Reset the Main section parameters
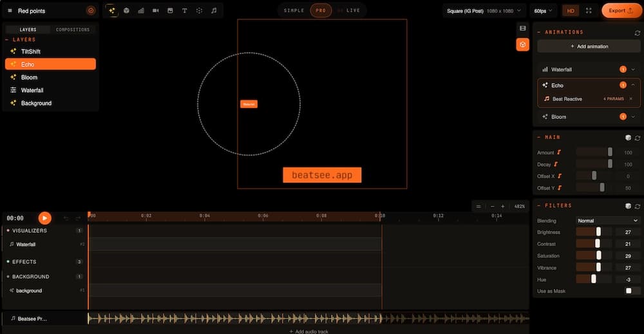 [638, 138]
